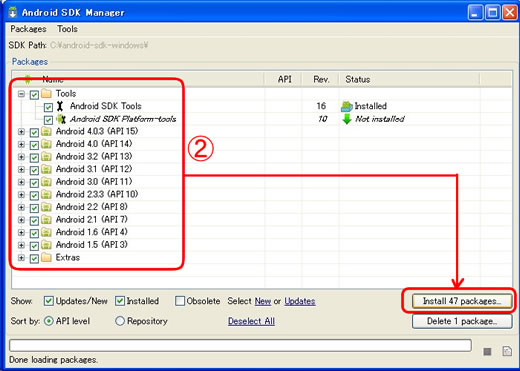Uncheck the Android 2.3.3 (API 10) checkbox

[x=34, y=196]
